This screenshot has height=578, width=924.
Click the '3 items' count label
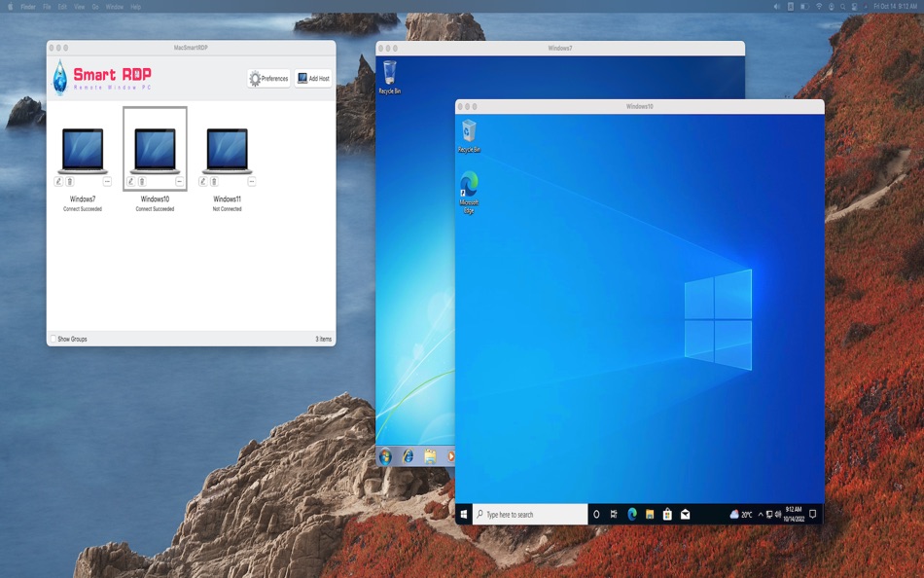coord(323,340)
